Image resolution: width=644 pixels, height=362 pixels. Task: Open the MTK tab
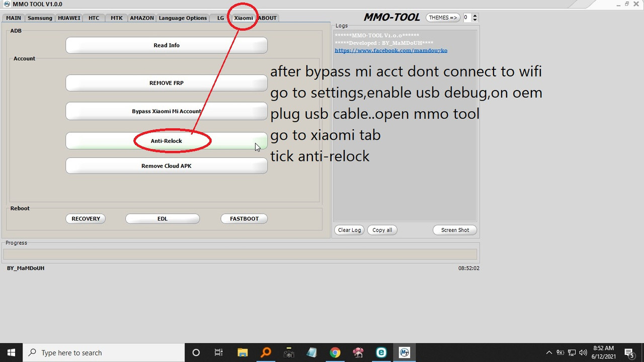pos(116,18)
